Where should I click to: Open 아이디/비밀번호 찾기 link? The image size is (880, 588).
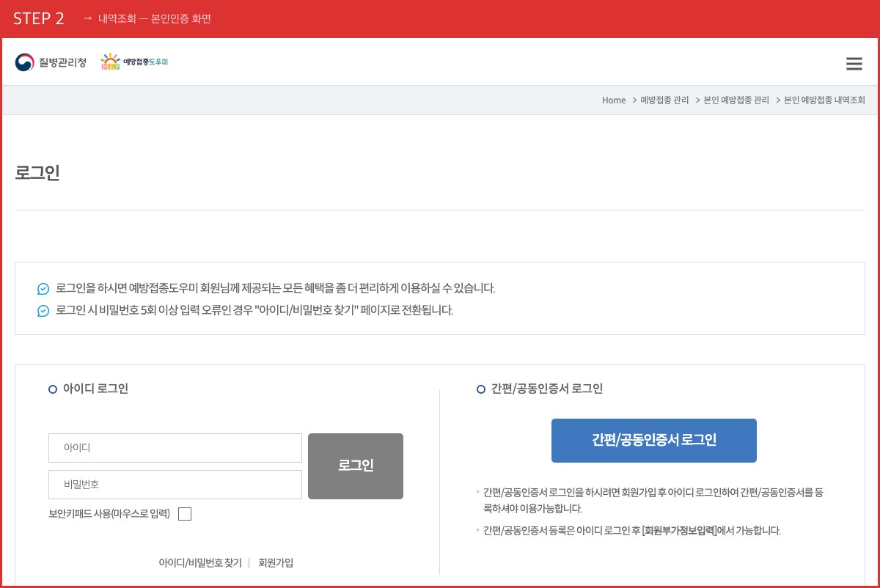click(x=200, y=563)
